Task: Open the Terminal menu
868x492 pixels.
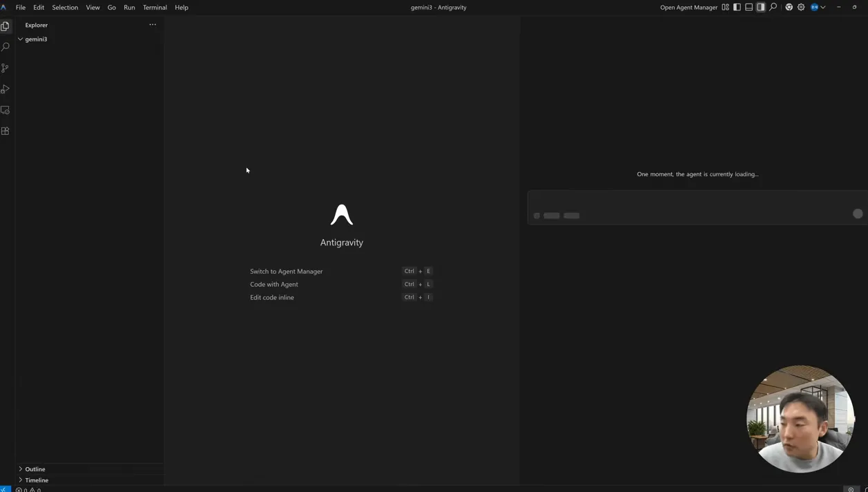Action: tap(155, 7)
